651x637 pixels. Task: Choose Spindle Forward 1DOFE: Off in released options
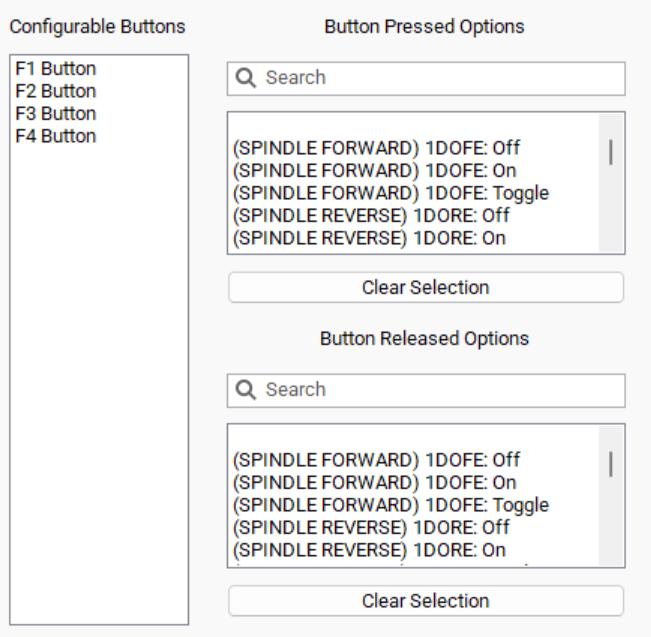pos(376,461)
